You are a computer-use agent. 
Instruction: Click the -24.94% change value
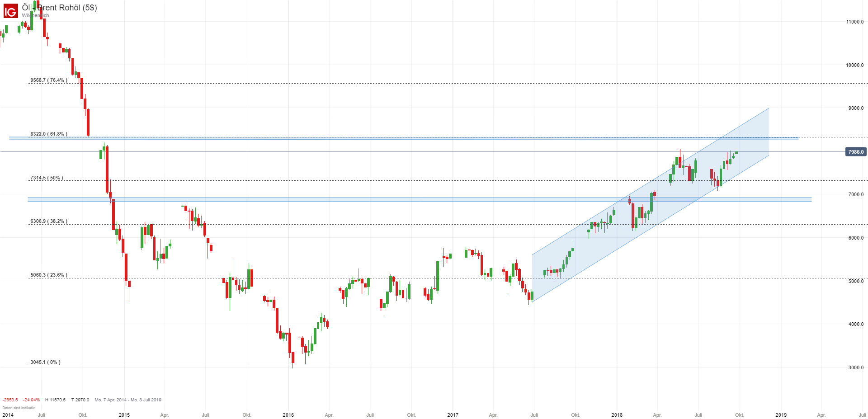pos(32,400)
